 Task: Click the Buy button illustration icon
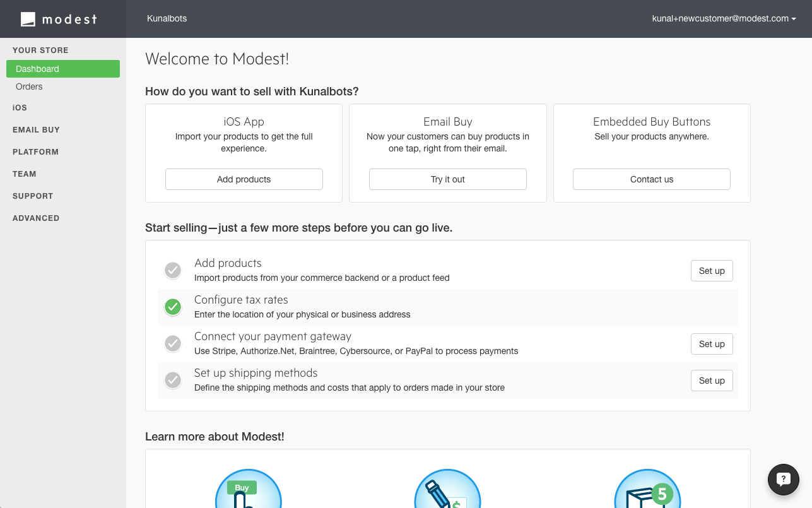(248, 490)
